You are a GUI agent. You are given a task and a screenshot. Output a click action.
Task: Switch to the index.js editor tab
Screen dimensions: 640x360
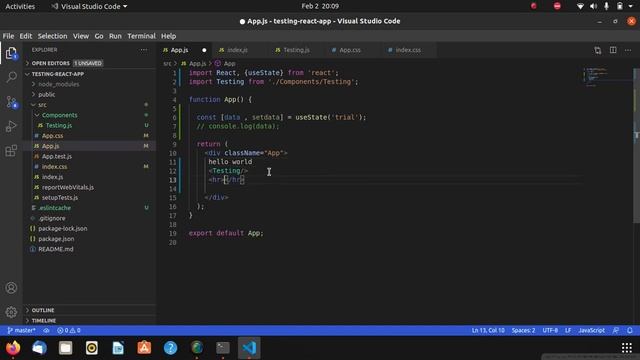point(238,50)
